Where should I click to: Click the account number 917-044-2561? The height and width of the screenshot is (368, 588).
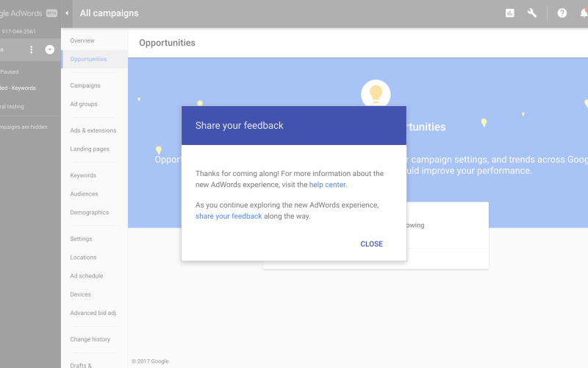pos(18,32)
